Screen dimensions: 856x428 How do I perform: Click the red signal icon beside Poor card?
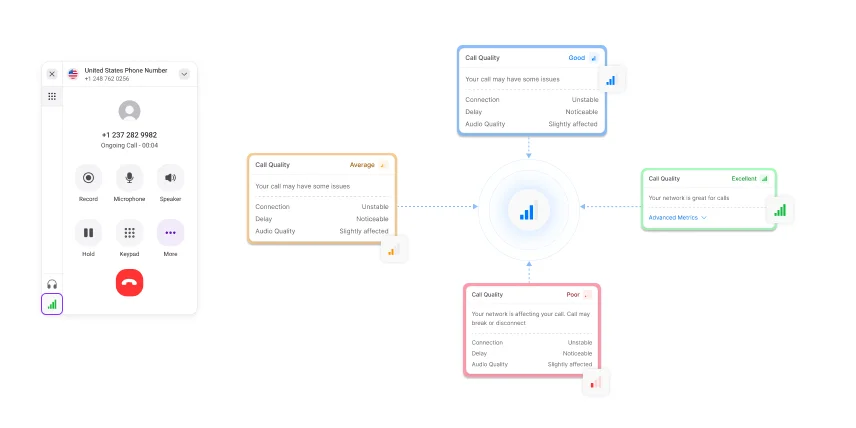(x=596, y=382)
